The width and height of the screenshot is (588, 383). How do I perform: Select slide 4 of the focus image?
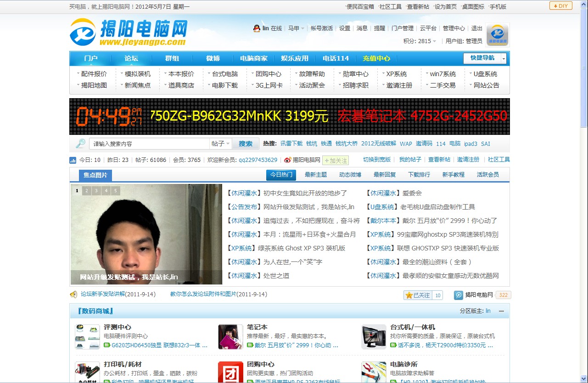106,191
